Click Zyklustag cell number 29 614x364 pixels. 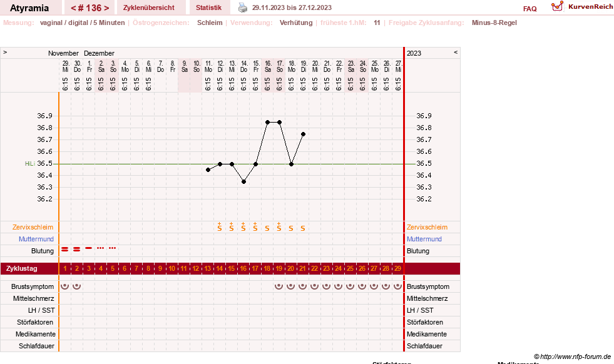coord(397,268)
